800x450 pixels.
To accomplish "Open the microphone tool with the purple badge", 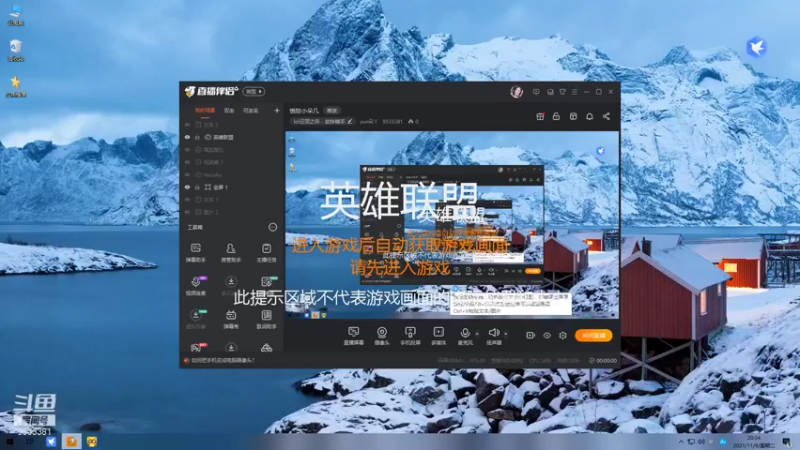I will tap(196, 286).
